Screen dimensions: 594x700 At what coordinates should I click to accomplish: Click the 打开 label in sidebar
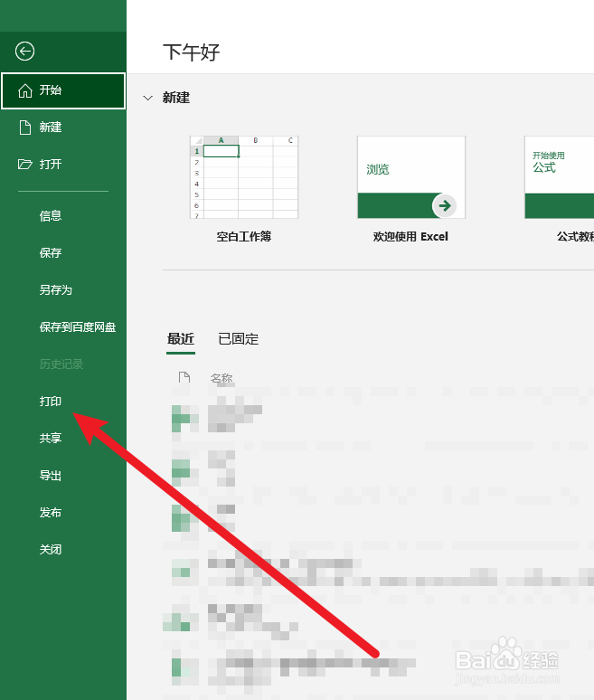click(50, 165)
